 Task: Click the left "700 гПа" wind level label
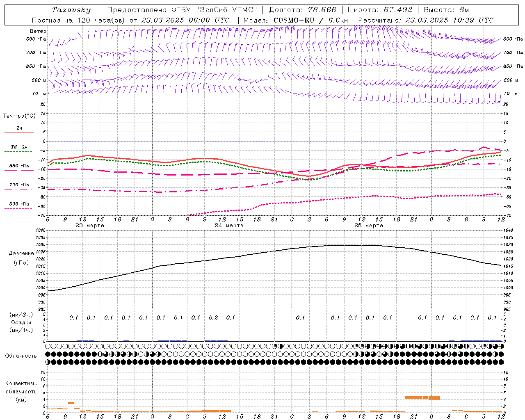pos(36,52)
